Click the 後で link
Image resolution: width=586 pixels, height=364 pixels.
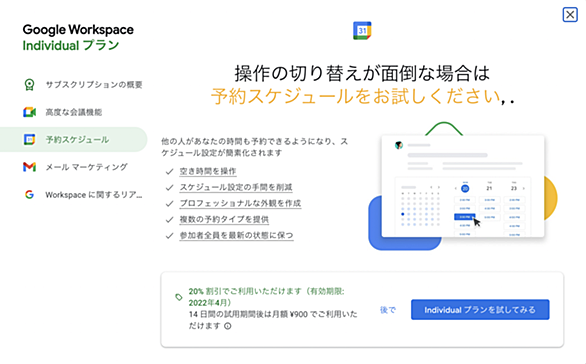[x=388, y=310]
